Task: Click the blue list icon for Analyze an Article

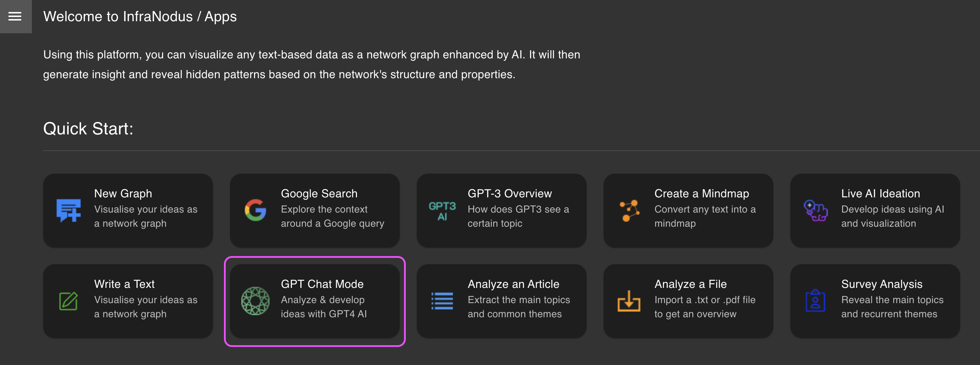Action: [442, 301]
